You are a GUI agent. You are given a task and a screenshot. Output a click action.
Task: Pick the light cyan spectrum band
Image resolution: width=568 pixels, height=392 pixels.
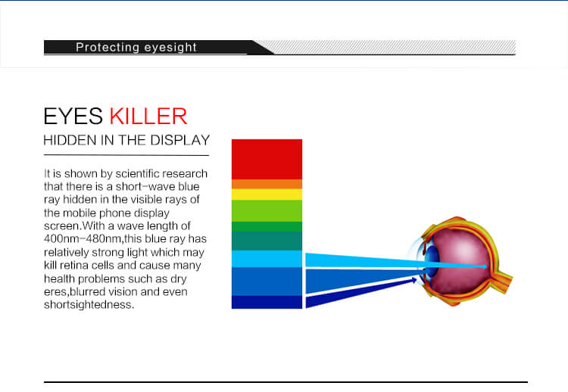click(x=267, y=259)
